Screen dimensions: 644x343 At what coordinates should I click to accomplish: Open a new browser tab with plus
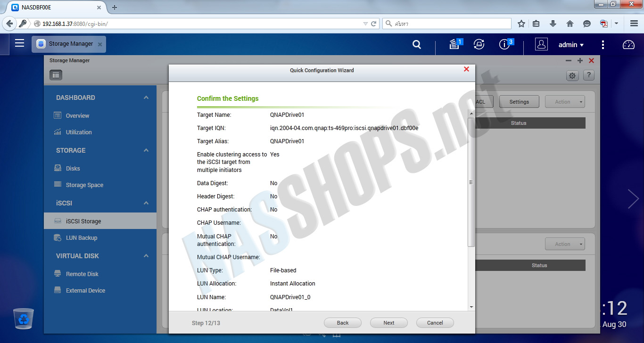(115, 8)
